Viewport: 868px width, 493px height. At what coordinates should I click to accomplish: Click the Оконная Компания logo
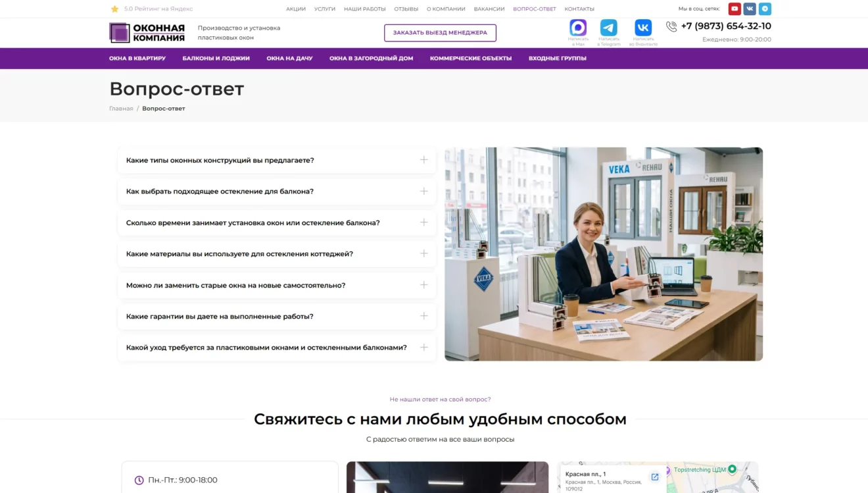[147, 32]
